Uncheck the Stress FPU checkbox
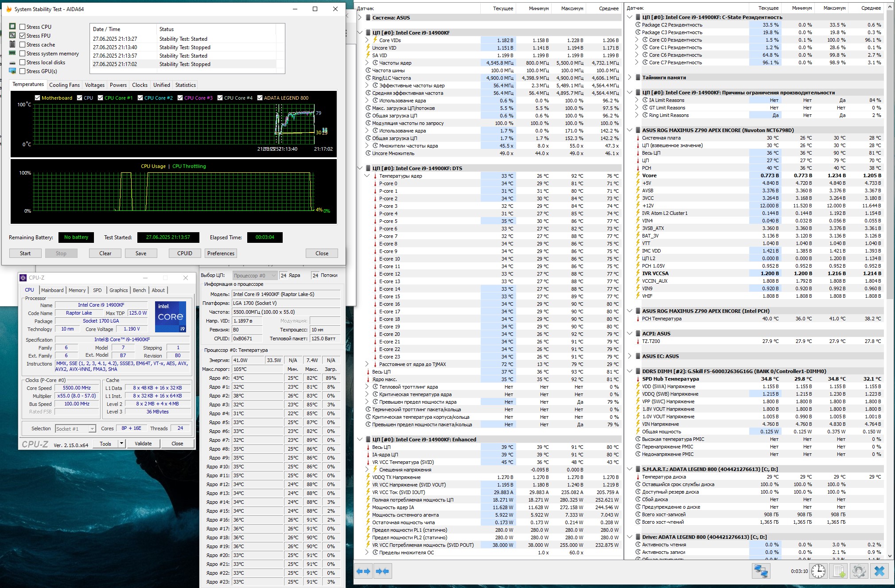Image resolution: width=895 pixels, height=588 pixels. click(x=23, y=35)
